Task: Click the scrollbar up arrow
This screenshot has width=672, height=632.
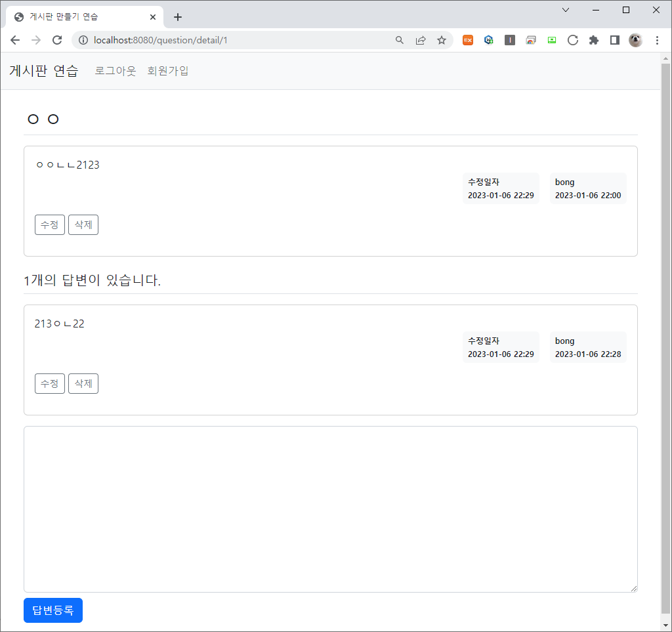Action: pyautogui.click(x=665, y=58)
